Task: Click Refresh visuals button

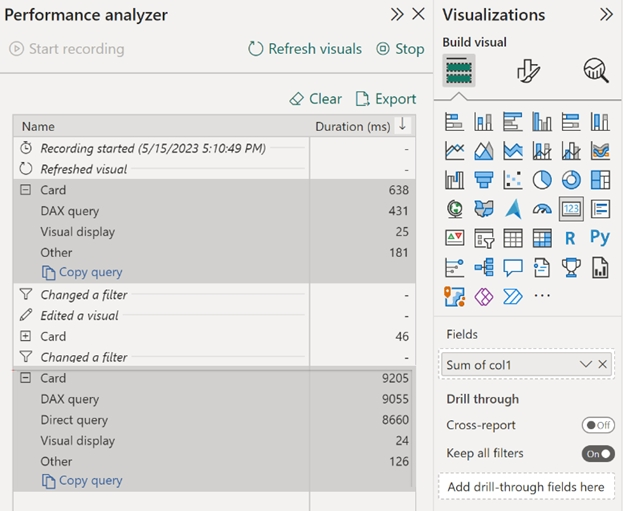Action: pyautogui.click(x=305, y=49)
